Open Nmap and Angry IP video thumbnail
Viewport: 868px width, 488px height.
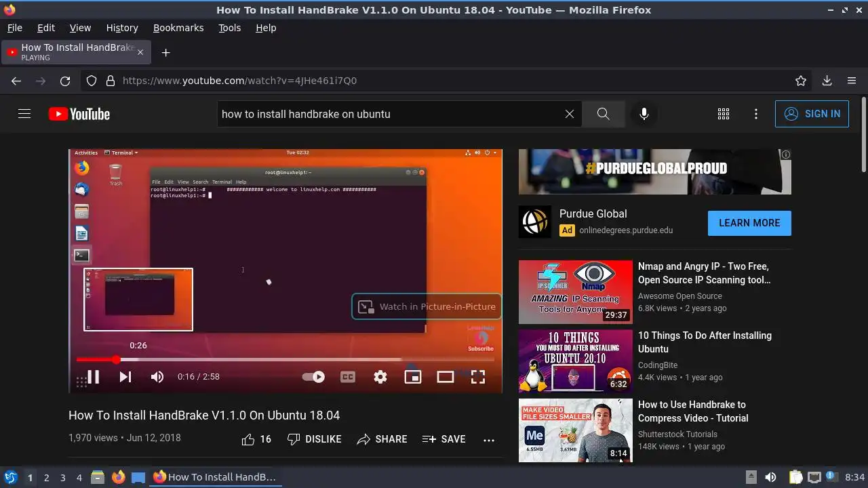(576, 292)
